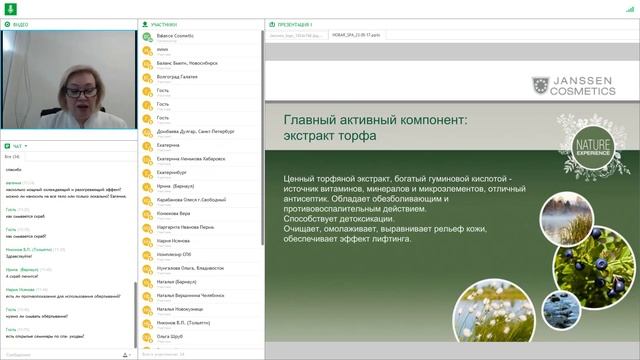This screenshot has width=640, height=360.
Task: Click the Участники panel person icon
Action: point(145,24)
